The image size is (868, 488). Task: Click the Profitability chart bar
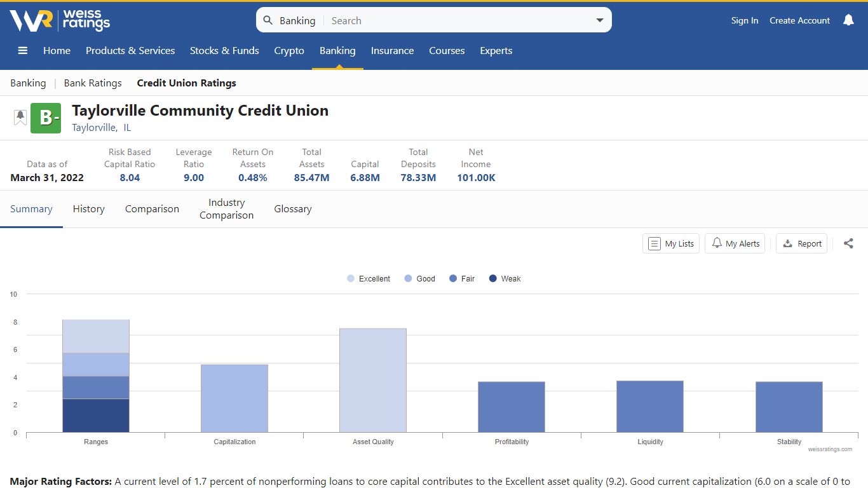click(x=512, y=407)
